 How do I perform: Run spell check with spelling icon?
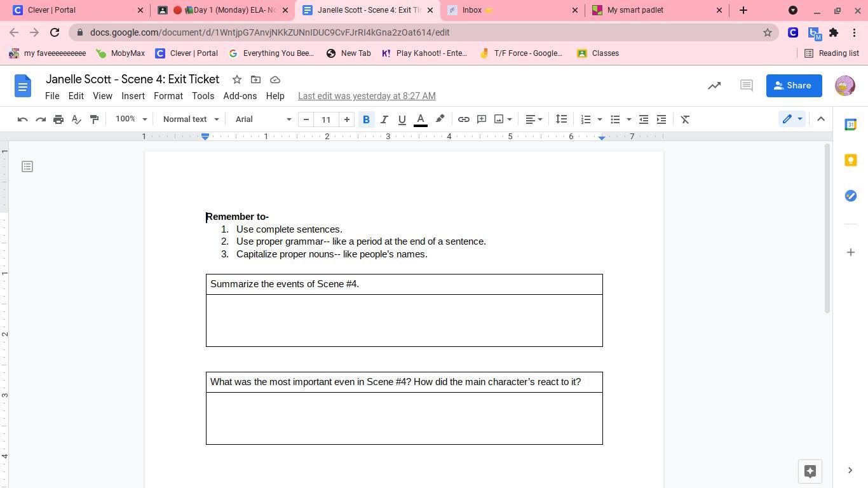coord(76,119)
